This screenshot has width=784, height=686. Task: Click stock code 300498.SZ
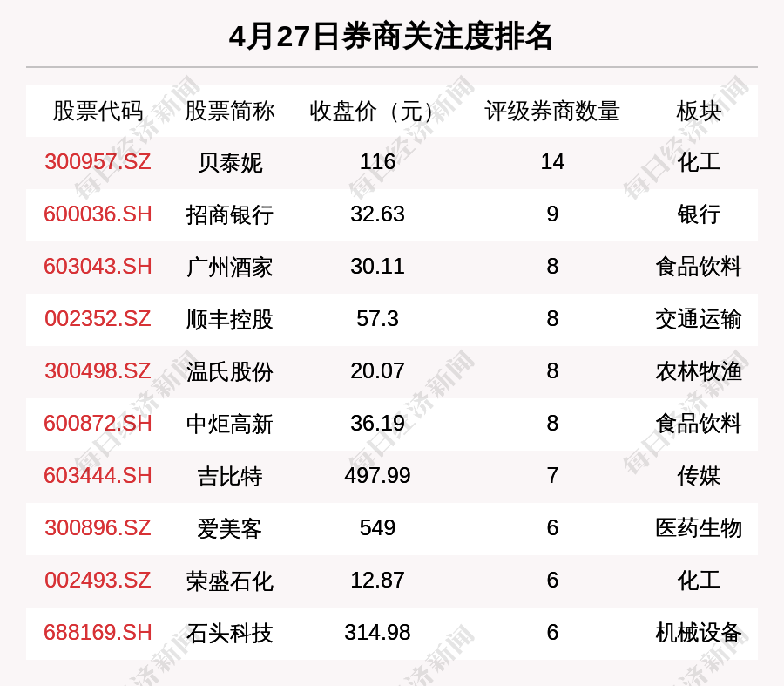point(98,370)
